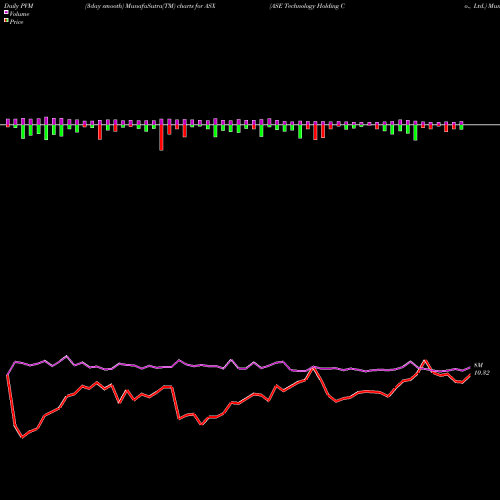Click the '10.32' price value label
The height and width of the screenshot is (500, 500).
tap(482, 373)
